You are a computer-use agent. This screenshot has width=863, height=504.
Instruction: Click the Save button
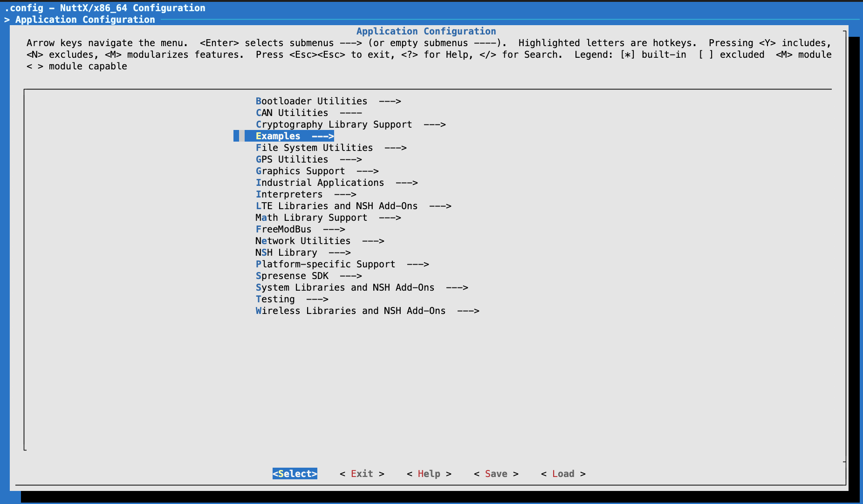[496, 474]
